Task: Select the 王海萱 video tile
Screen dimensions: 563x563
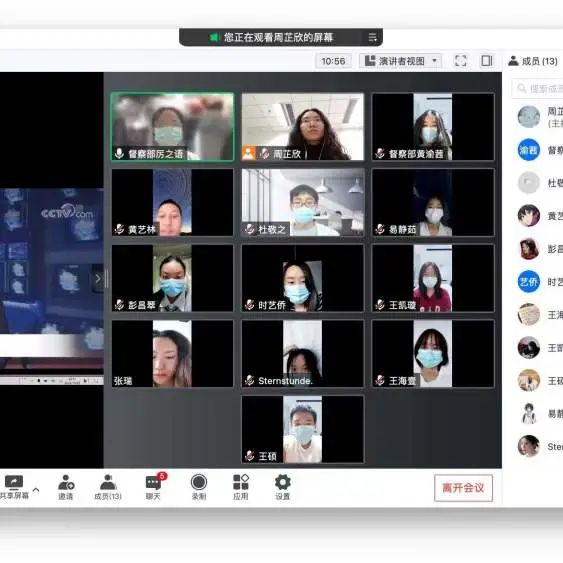Action: pos(433,354)
